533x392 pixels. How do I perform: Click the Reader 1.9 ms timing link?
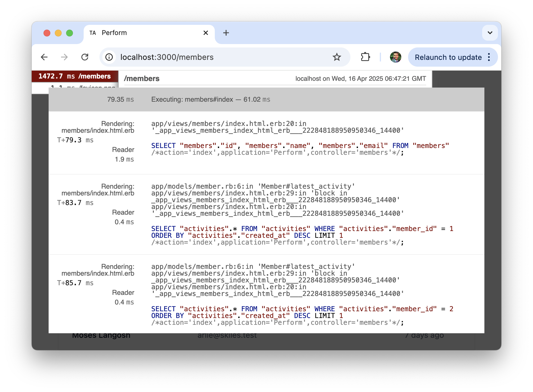[x=123, y=154]
